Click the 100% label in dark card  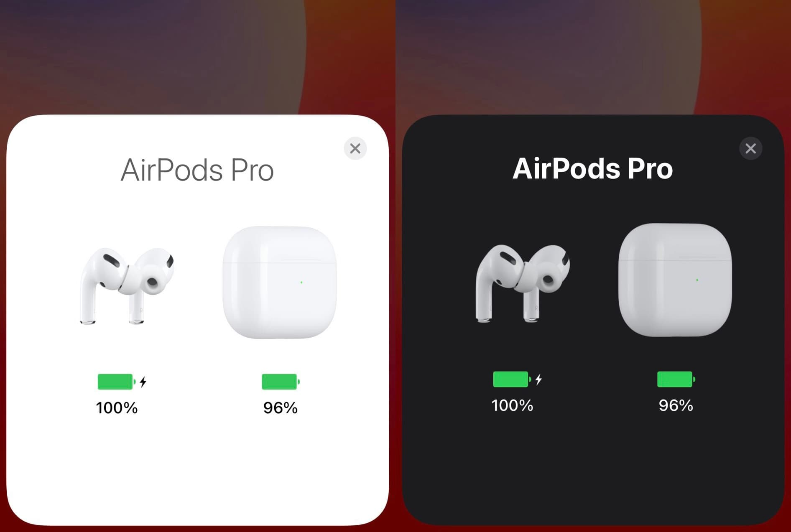512,405
